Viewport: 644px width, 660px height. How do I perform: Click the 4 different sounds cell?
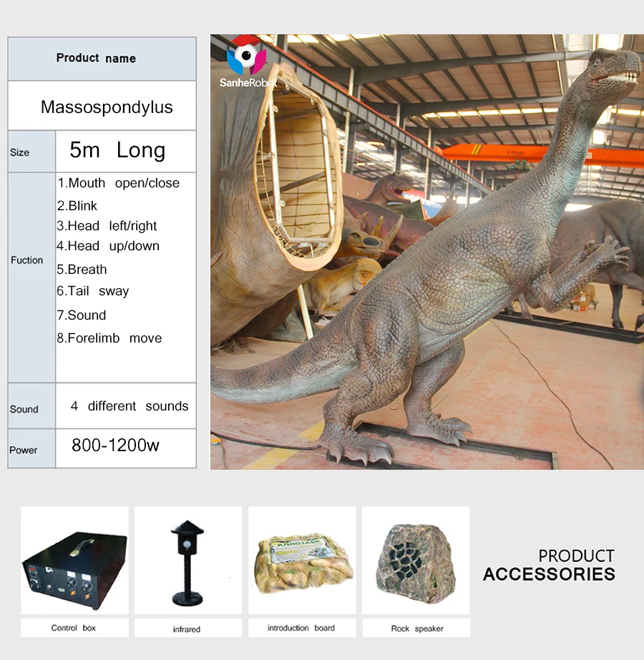tap(130, 406)
